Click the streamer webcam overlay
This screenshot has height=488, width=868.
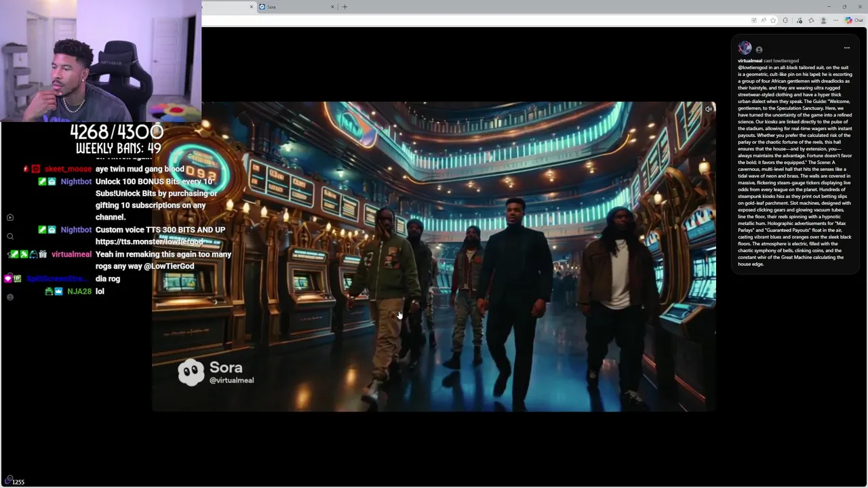pos(100,61)
